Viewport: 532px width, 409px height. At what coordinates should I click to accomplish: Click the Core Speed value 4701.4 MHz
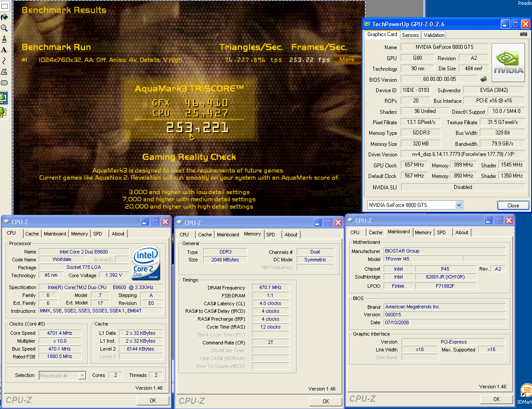[x=60, y=333]
